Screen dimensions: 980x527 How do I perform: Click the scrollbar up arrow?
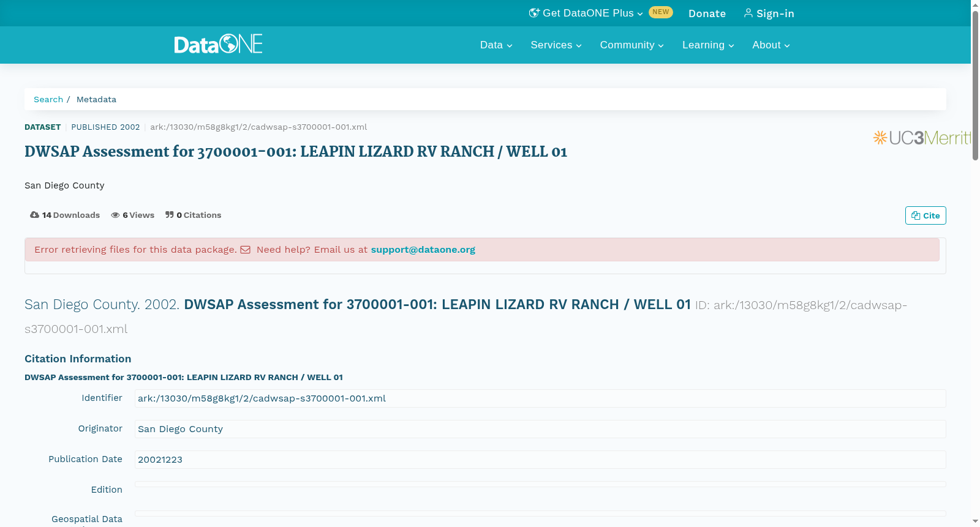click(x=975, y=5)
